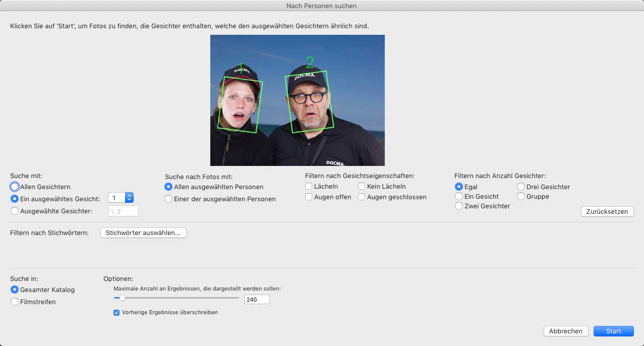Tick the 'Kein Lächeln' checkbox

click(362, 187)
